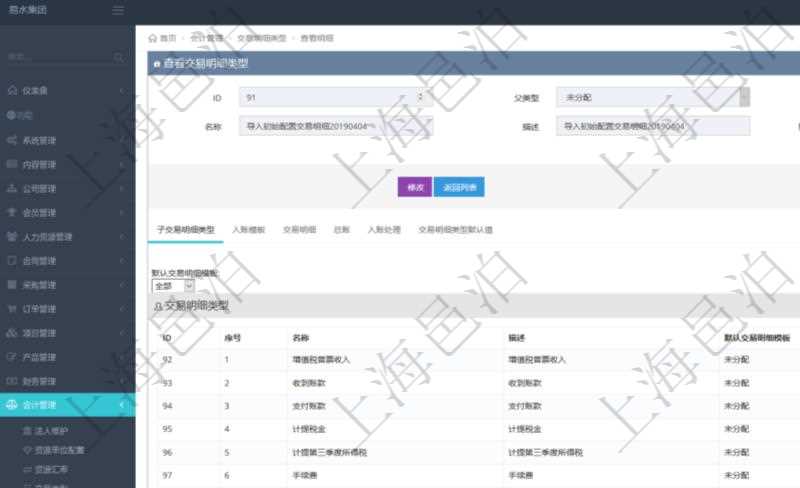Click the 仪表盘 dashboard home icon

pos(12,90)
